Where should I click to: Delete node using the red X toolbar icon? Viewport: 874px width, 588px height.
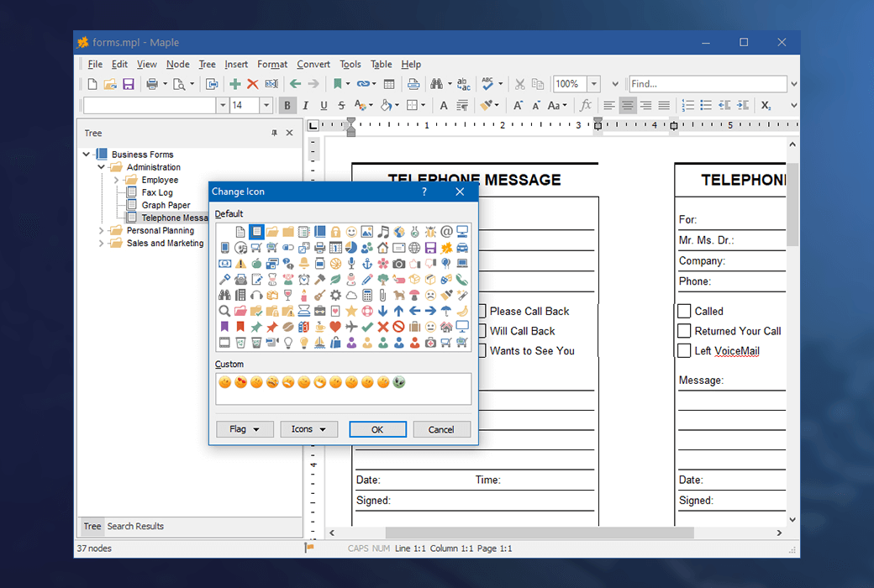252,84
